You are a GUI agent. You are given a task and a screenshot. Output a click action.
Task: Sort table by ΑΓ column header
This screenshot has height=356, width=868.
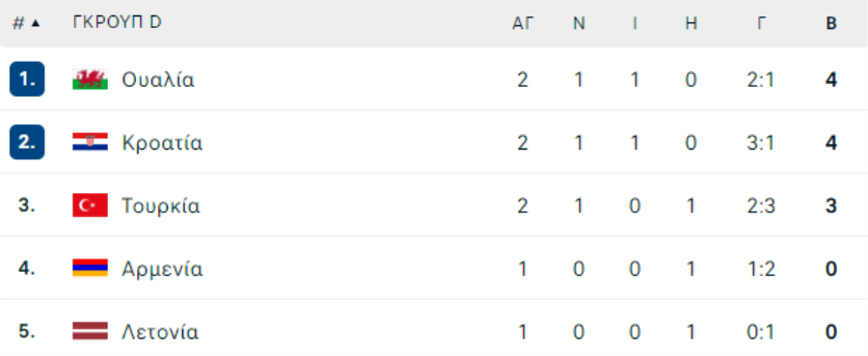click(x=523, y=23)
